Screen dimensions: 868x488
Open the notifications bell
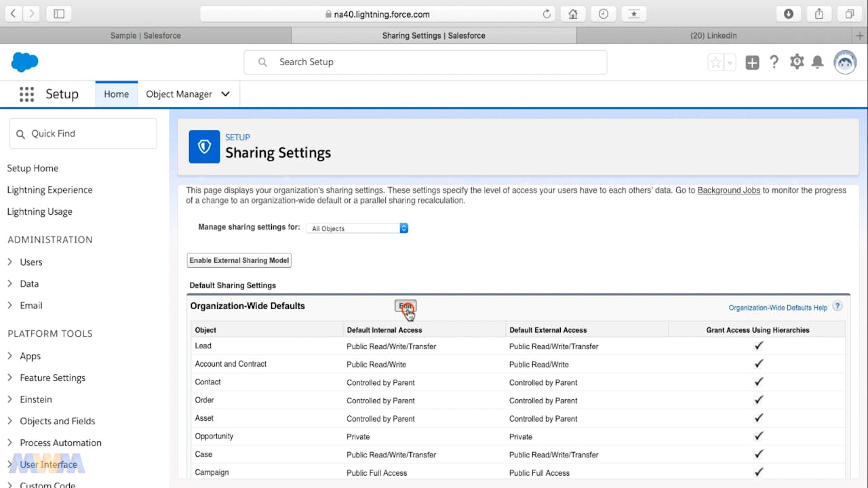(x=818, y=62)
